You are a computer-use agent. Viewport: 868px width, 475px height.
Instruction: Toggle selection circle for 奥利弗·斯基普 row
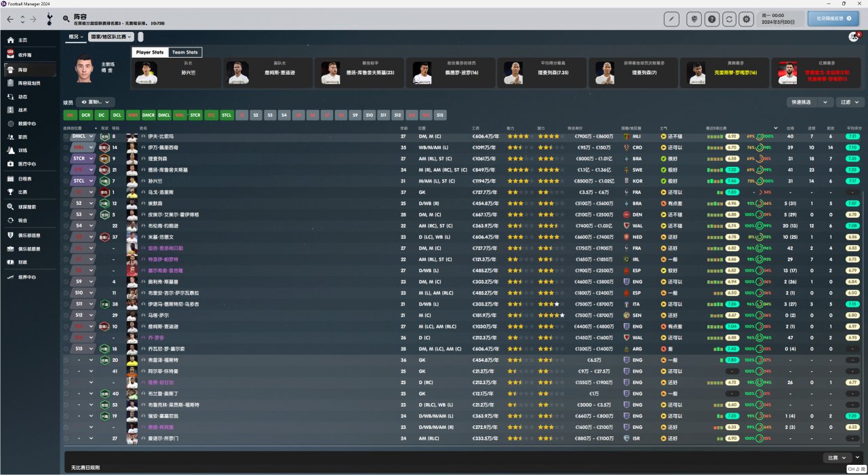66,282
